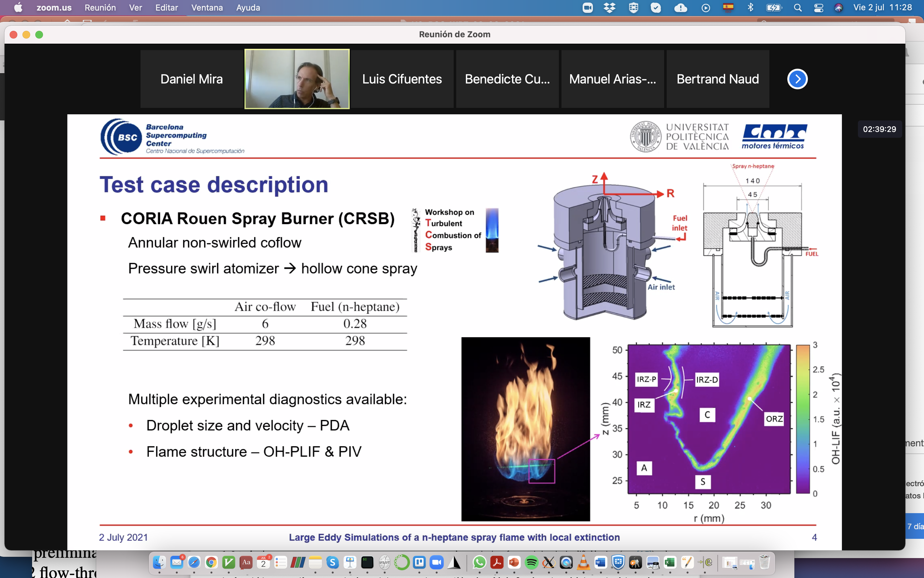Open the Spanish ISO input source menu
924x578 pixels.
click(729, 8)
